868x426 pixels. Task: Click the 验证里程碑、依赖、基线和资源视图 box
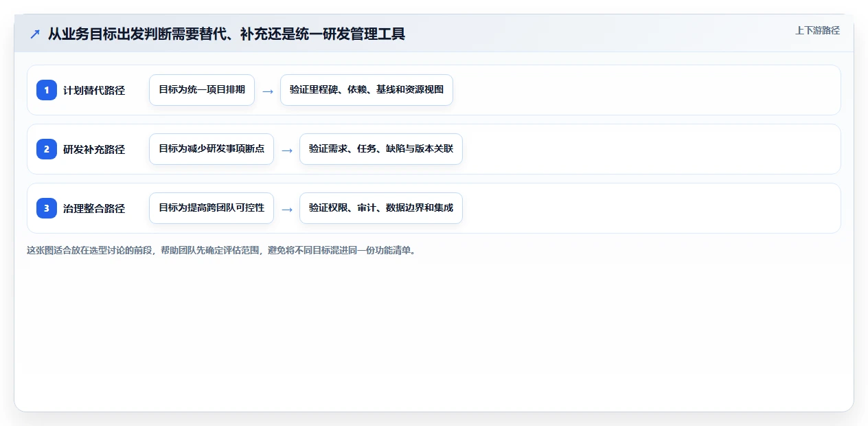coord(367,90)
